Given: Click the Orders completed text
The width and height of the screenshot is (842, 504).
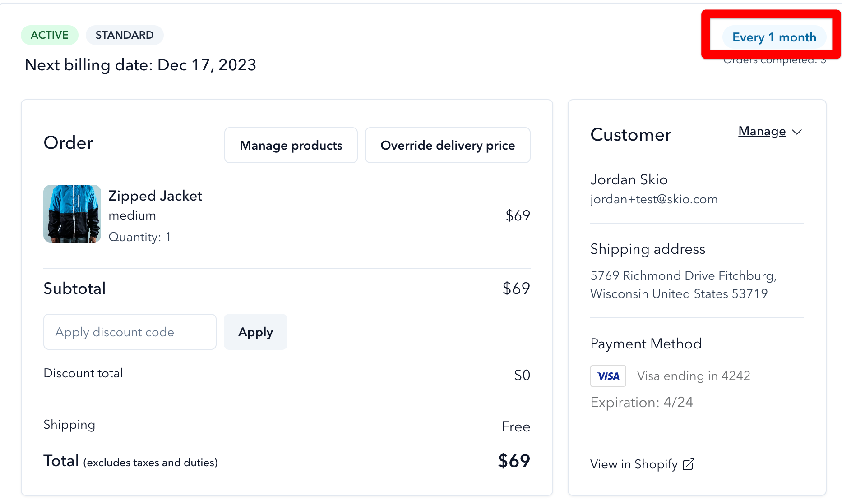Looking at the screenshot, I should [774, 60].
